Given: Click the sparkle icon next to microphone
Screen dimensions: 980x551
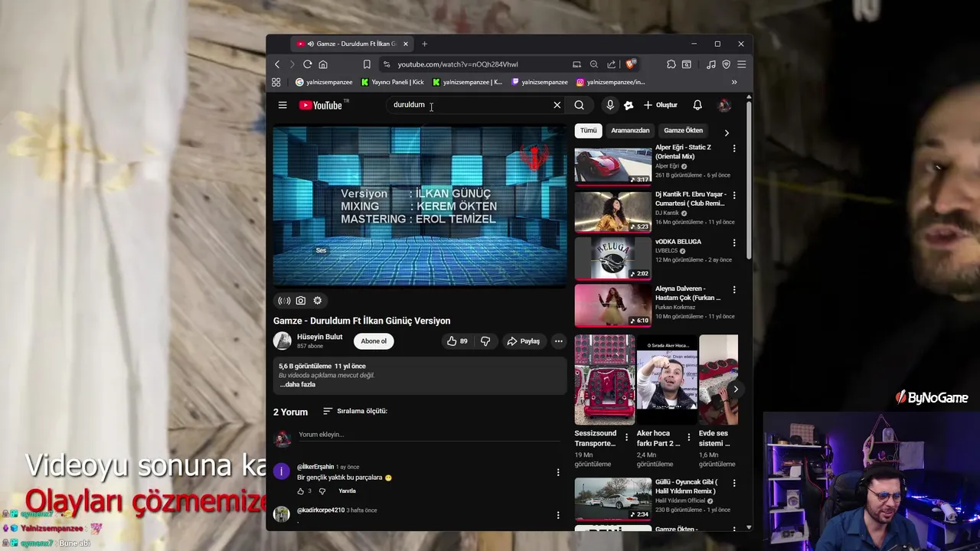Looking at the screenshot, I should pos(629,105).
